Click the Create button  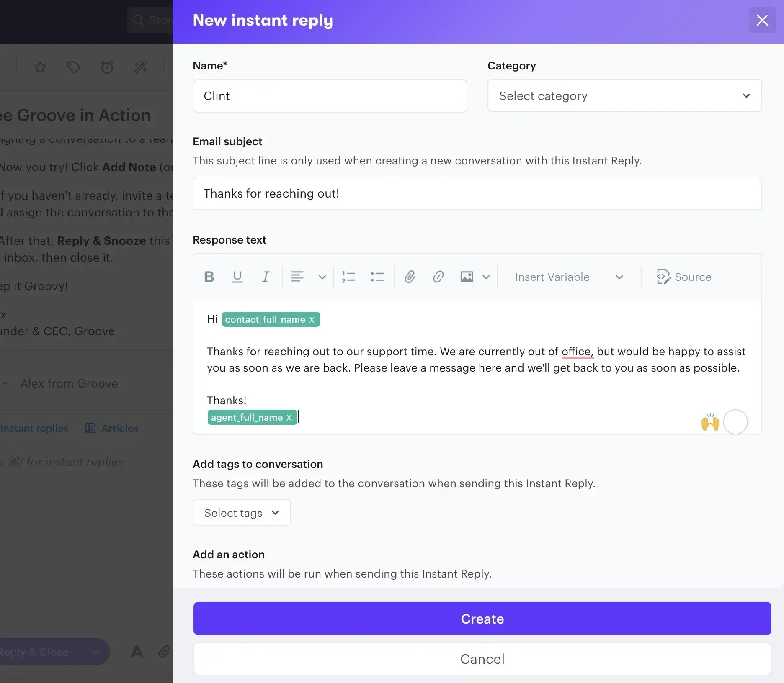482,619
